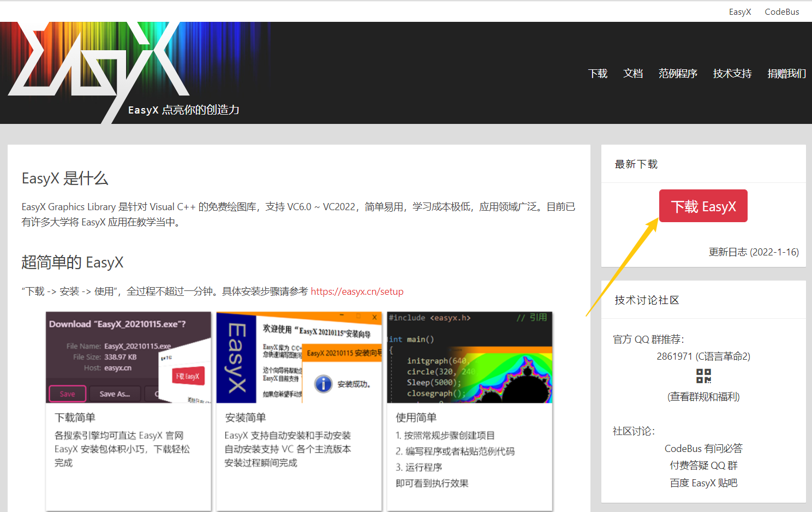
Task: Click the 查看群规和福利 link
Action: [703, 397]
